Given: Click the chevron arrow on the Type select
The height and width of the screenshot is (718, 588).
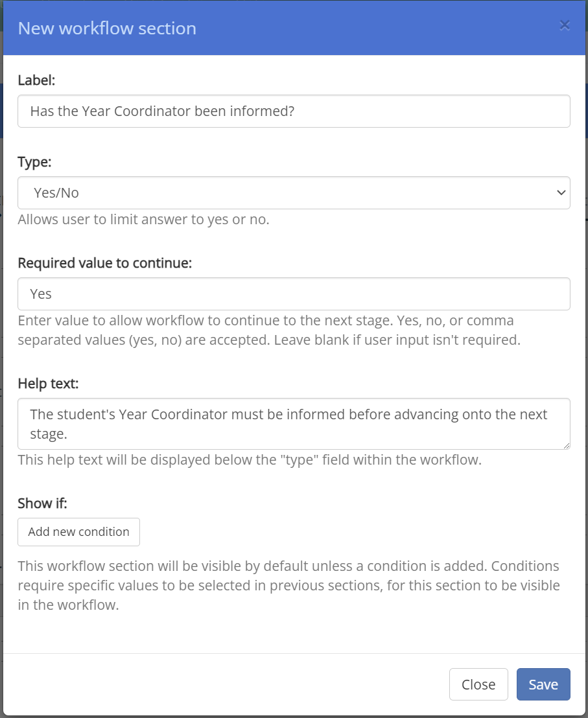Looking at the screenshot, I should point(561,192).
